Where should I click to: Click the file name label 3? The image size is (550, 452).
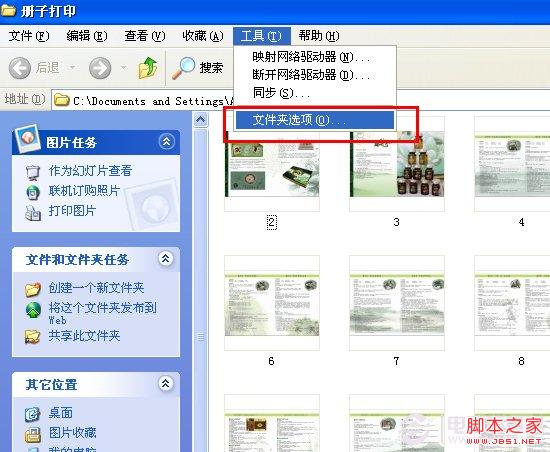click(x=396, y=222)
